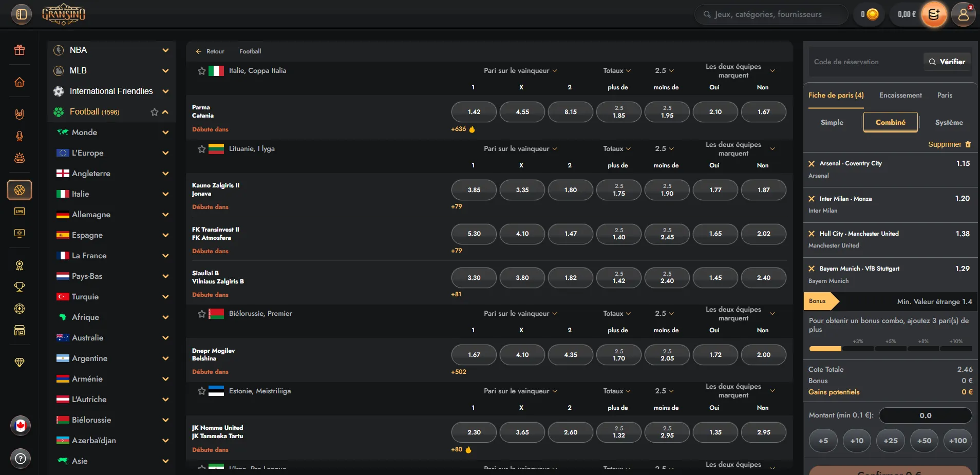Switch to the Encaissement tab
Viewport: 980px width, 475px height.
pos(900,96)
